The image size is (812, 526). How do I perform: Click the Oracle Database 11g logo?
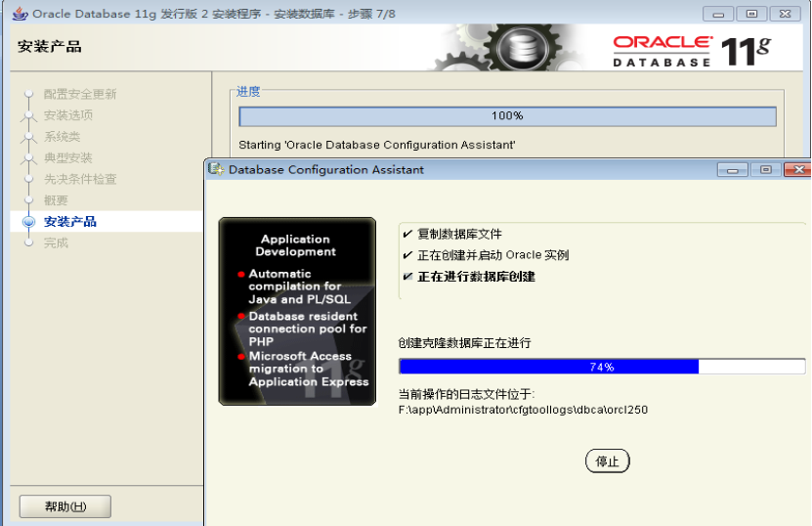692,51
